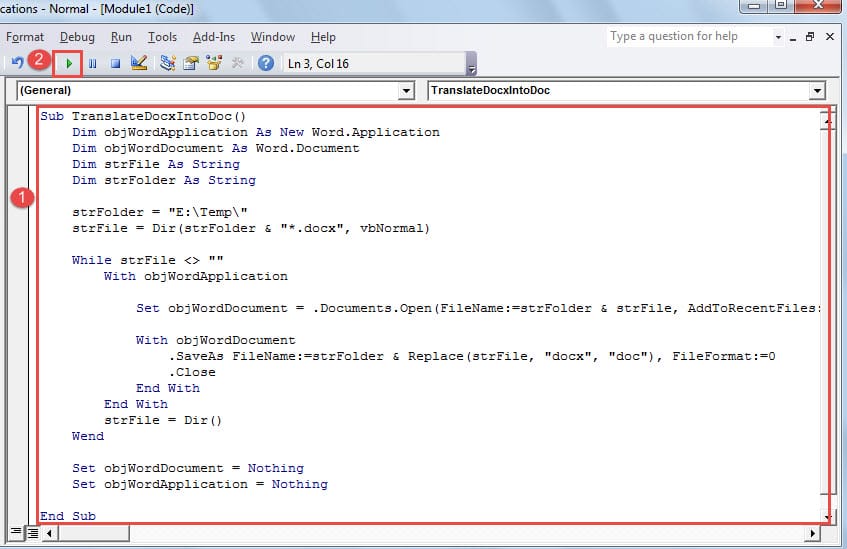The height and width of the screenshot is (549, 847).
Task: Stop the macro using the Reset icon
Action: [x=115, y=64]
